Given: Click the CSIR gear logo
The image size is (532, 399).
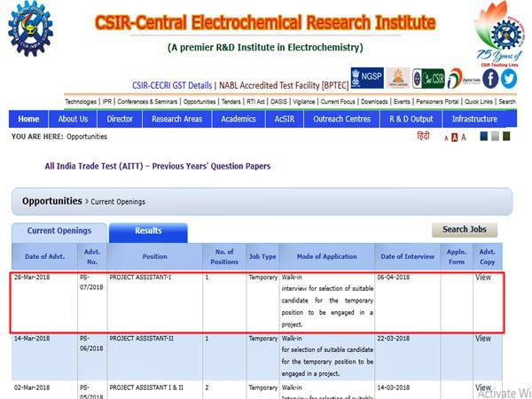Looking at the screenshot, I should tap(30, 28).
